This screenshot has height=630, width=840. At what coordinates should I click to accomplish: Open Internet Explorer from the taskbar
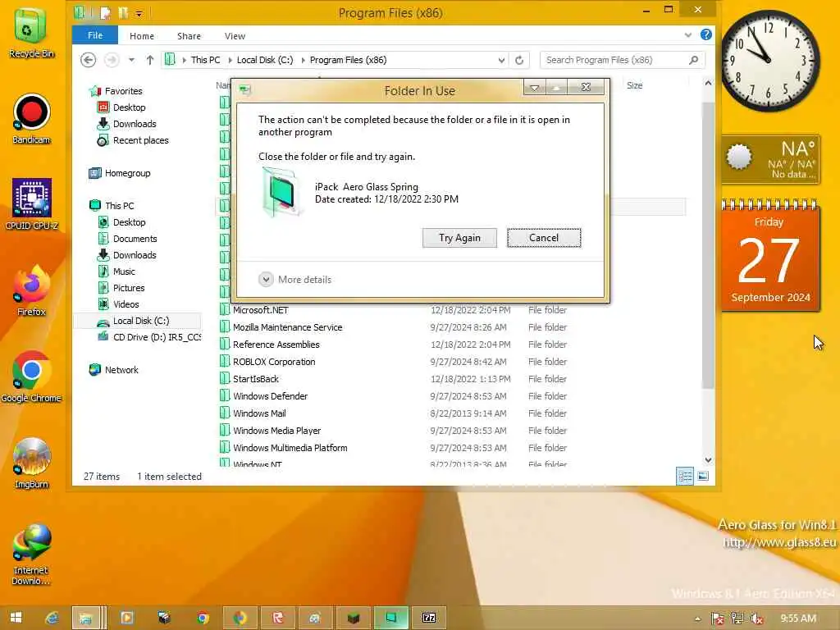click(52, 618)
